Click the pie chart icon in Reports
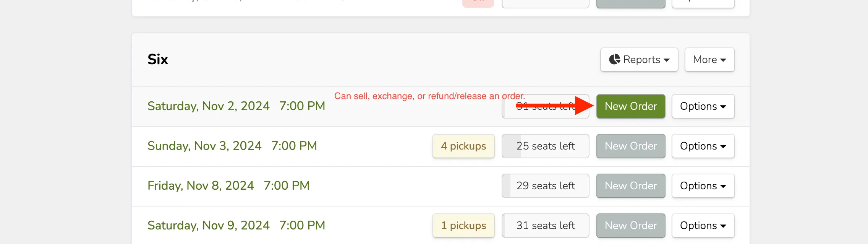This screenshot has height=244, width=868. 614,59
